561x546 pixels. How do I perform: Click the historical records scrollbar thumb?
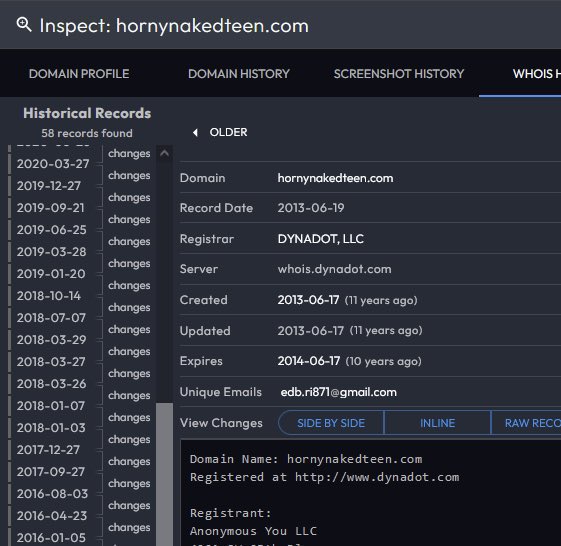coord(164,474)
